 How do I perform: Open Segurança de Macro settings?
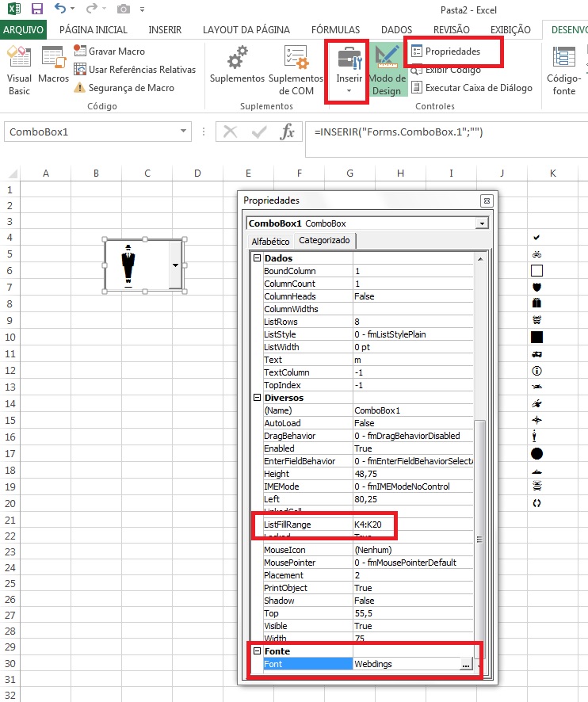point(124,88)
